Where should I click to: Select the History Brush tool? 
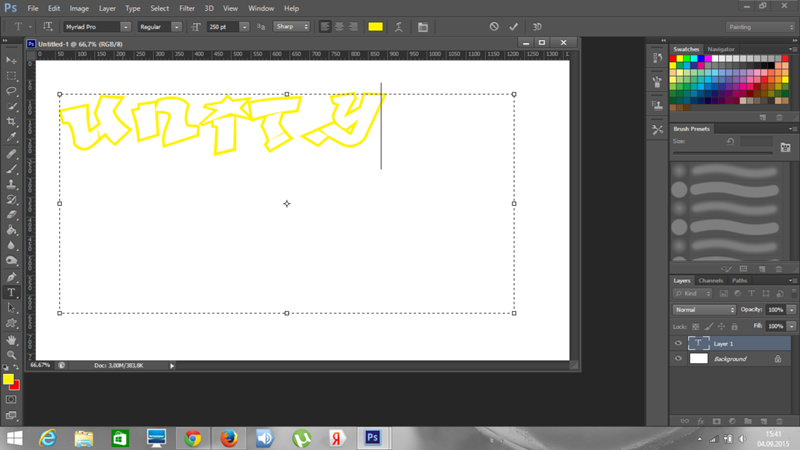[x=11, y=199]
